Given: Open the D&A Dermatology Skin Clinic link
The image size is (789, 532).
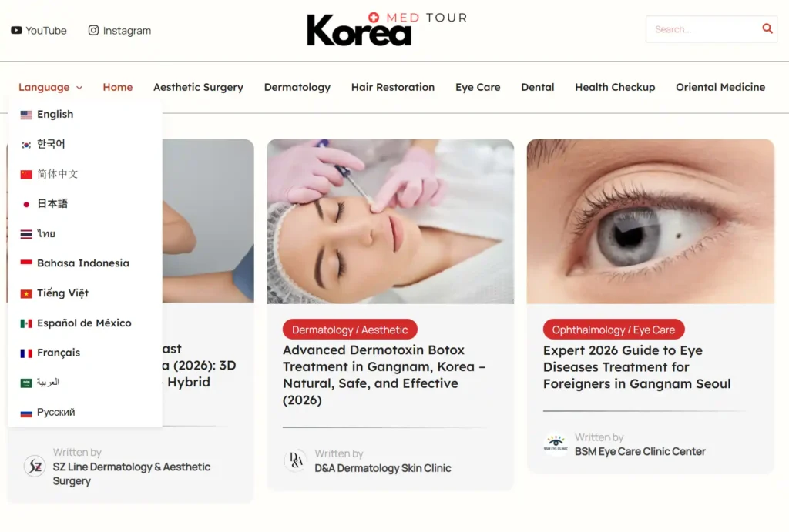Looking at the screenshot, I should 383,468.
